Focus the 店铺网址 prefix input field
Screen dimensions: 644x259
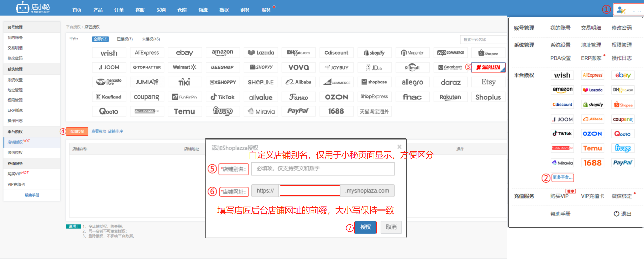coord(310,191)
